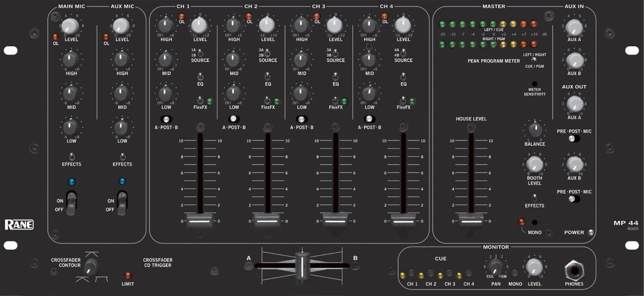This screenshot has width=644, height=296.
Task: Click the RANE logo
Action: [x=19, y=225]
